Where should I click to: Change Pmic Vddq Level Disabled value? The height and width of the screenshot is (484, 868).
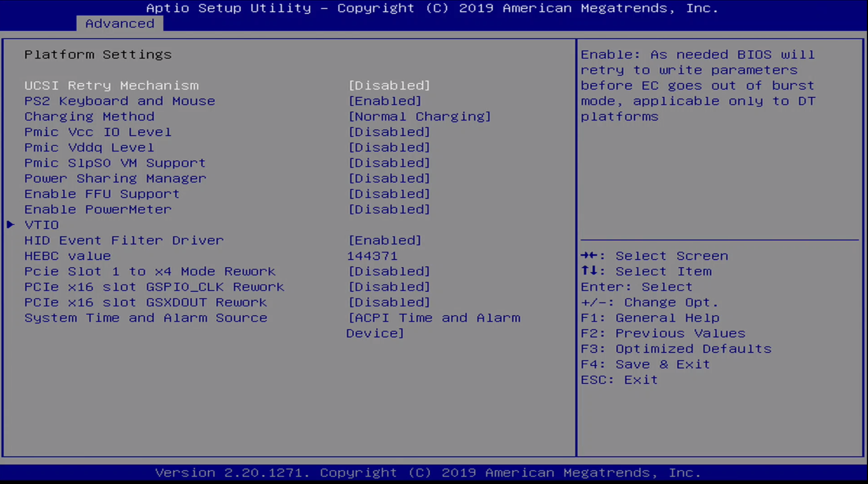click(389, 147)
